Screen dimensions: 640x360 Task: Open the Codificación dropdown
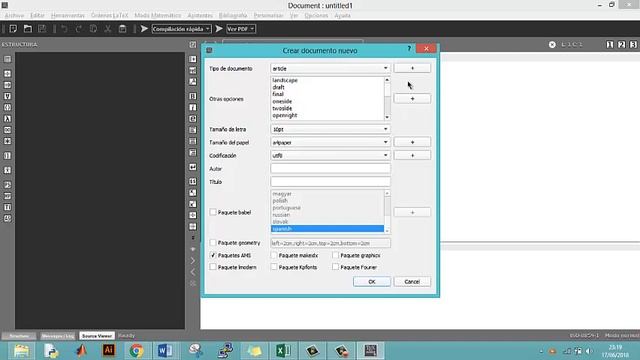point(330,156)
